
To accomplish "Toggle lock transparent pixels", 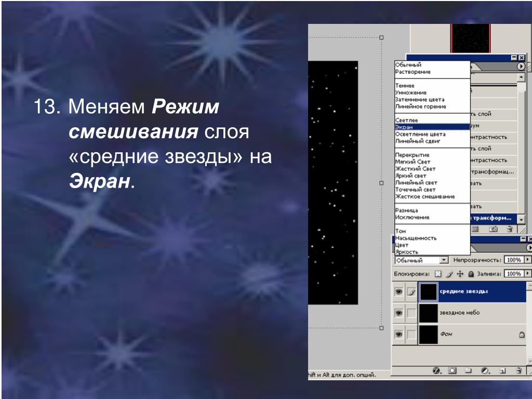I will [438, 274].
